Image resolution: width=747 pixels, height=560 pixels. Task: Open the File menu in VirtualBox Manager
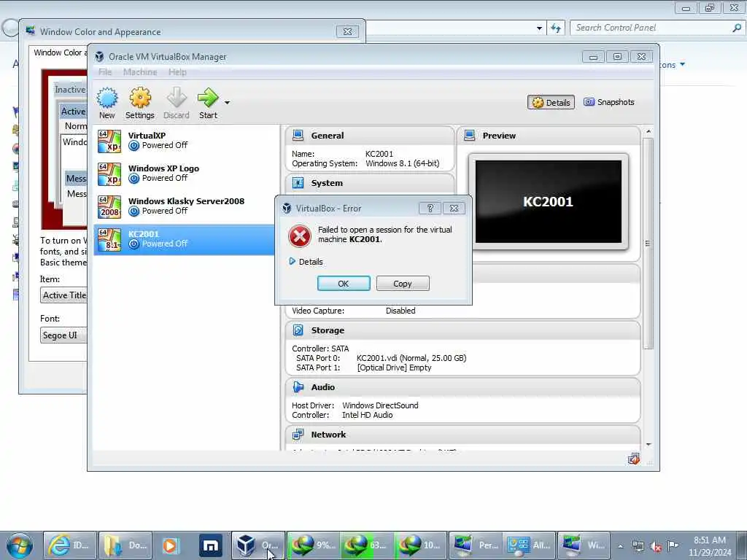coord(105,72)
